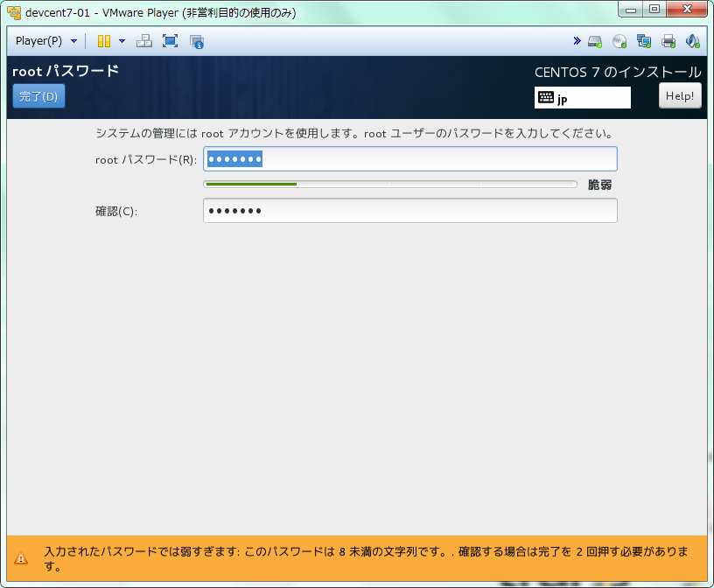Viewport: 714px width, 588px height.
Task: Maximize the VMware Player window
Action: tap(654, 10)
